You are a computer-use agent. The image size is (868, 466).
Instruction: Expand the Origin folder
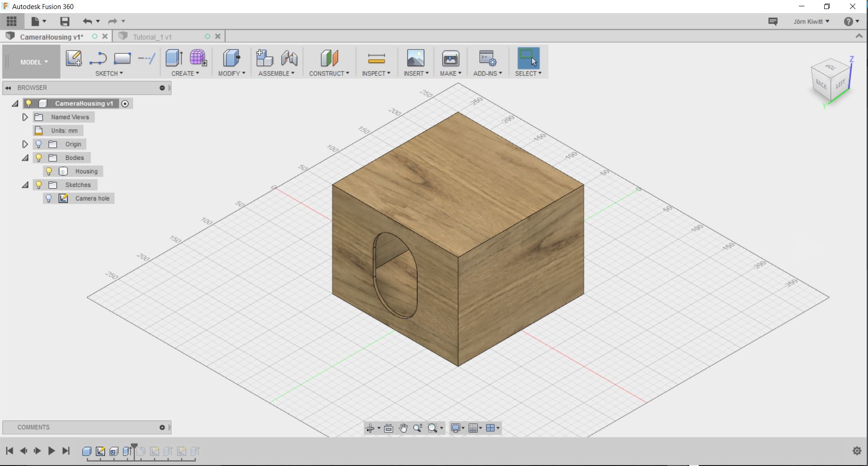[x=25, y=144]
